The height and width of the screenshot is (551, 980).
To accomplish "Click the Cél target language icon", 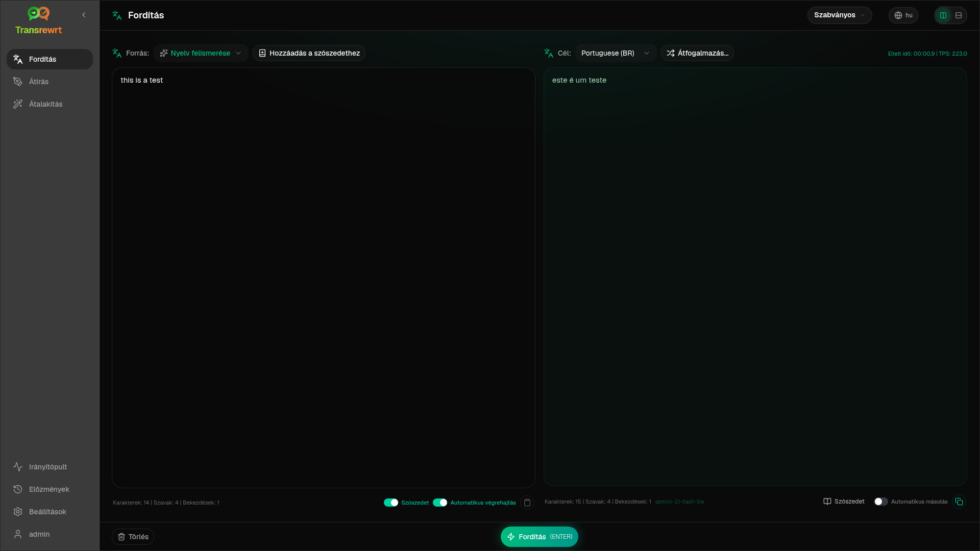I will point(549,53).
